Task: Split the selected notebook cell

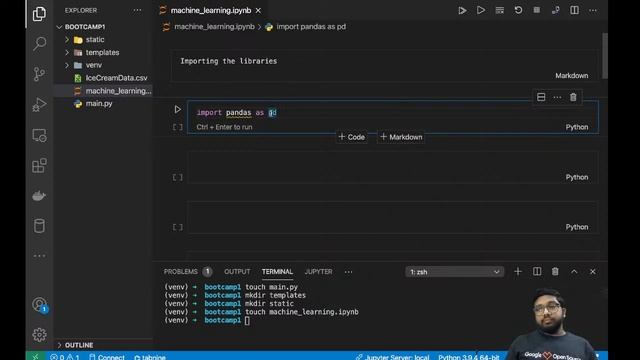Action: 541,97
